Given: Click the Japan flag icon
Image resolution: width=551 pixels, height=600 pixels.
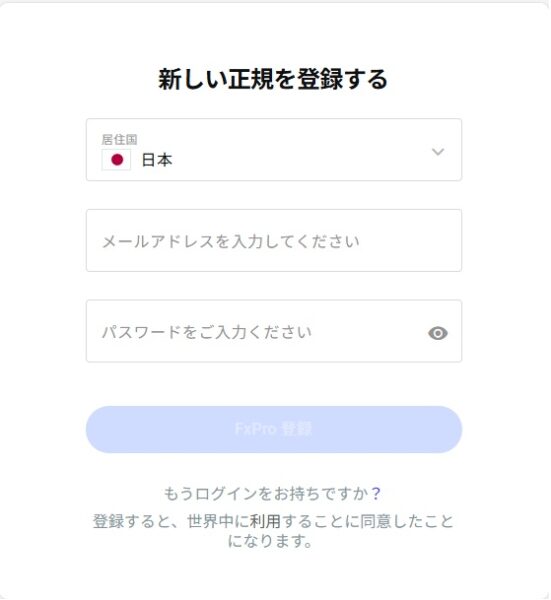Looking at the screenshot, I should tap(116, 160).
